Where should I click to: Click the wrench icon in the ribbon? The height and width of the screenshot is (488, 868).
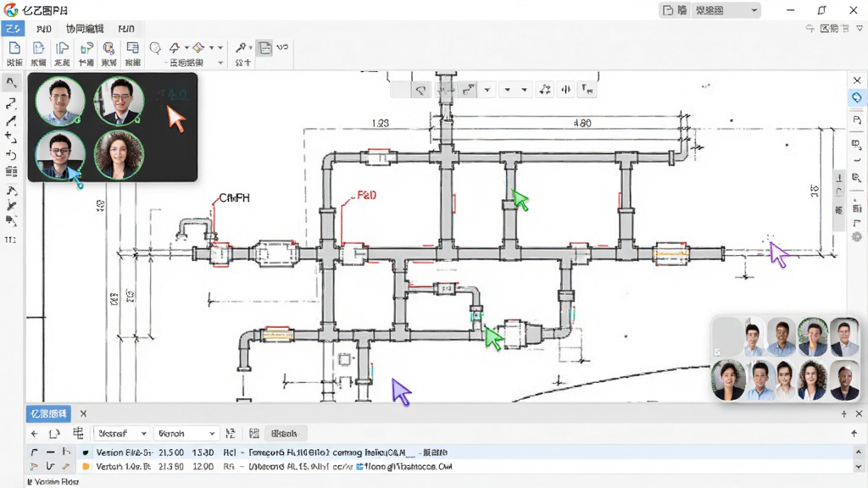point(240,47)
